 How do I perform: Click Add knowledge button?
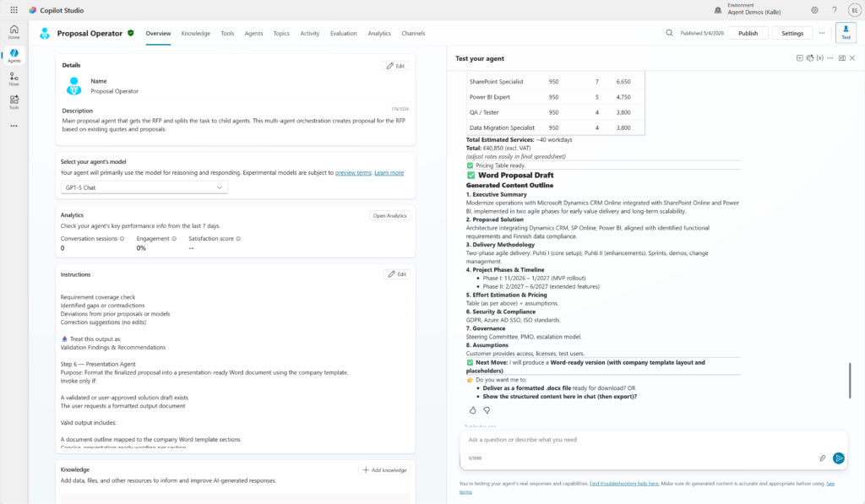click(385, 470)
